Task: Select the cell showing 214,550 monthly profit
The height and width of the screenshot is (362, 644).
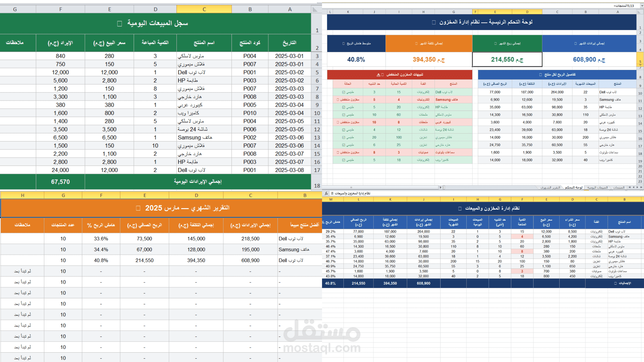Action: [x=507, y=59]
